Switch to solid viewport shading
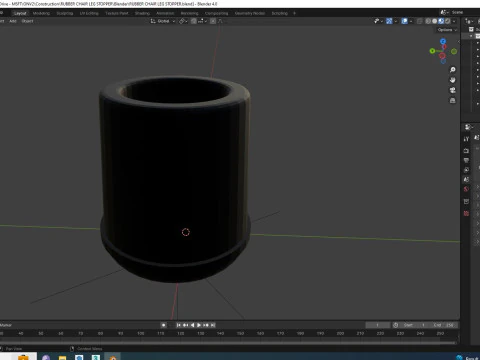The image size is (480, 360). 435,21
